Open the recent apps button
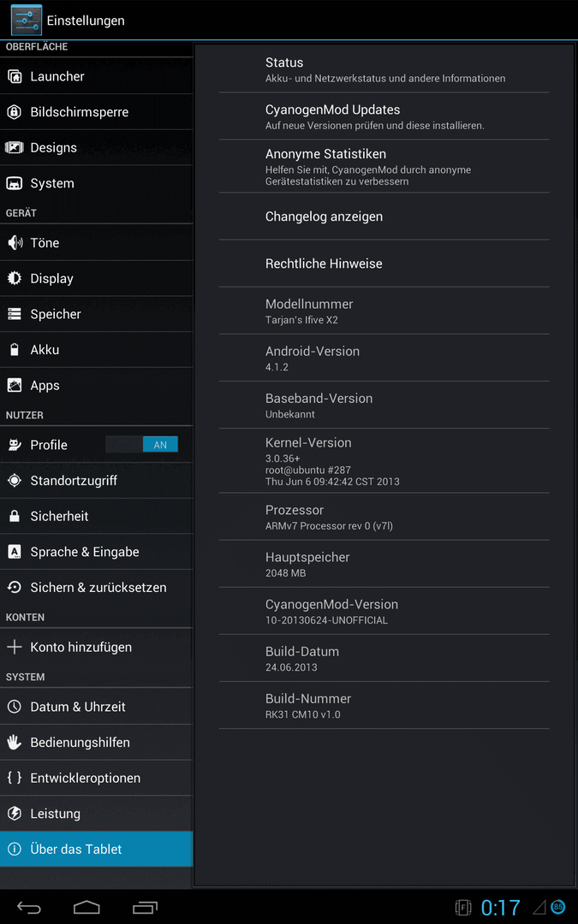 pyautogui.click(x=145, y=908)
